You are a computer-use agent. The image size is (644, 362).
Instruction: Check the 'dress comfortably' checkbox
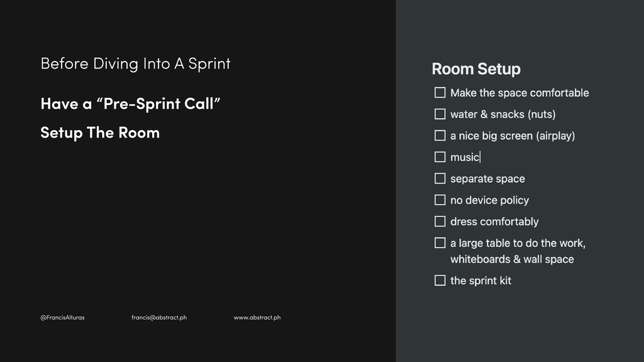(x=440, y=222)
